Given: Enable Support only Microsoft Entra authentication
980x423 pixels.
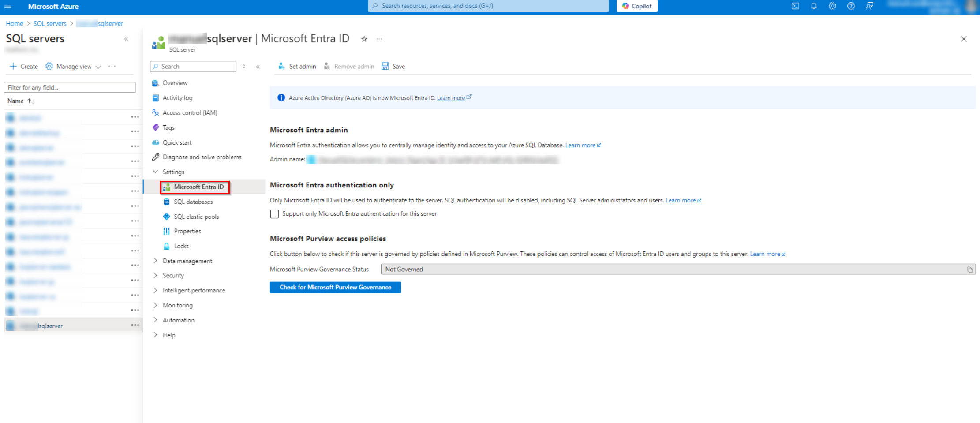Looking at the screenshot, I should click(x=274, y=214).
